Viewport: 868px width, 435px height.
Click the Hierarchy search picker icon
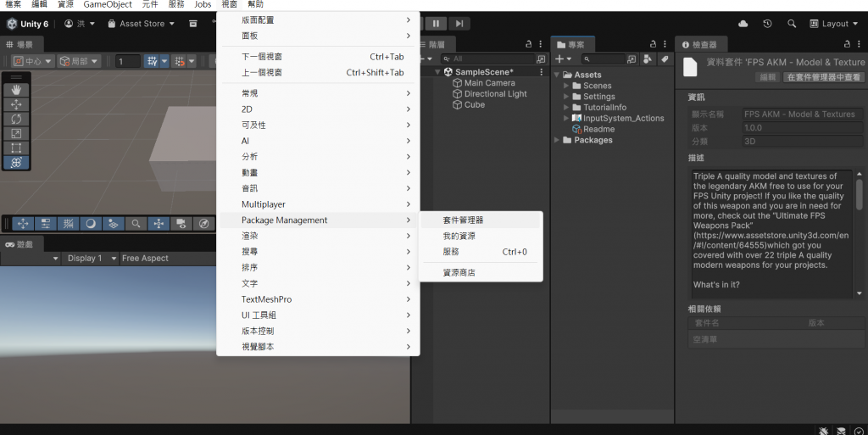pos(541,59)
